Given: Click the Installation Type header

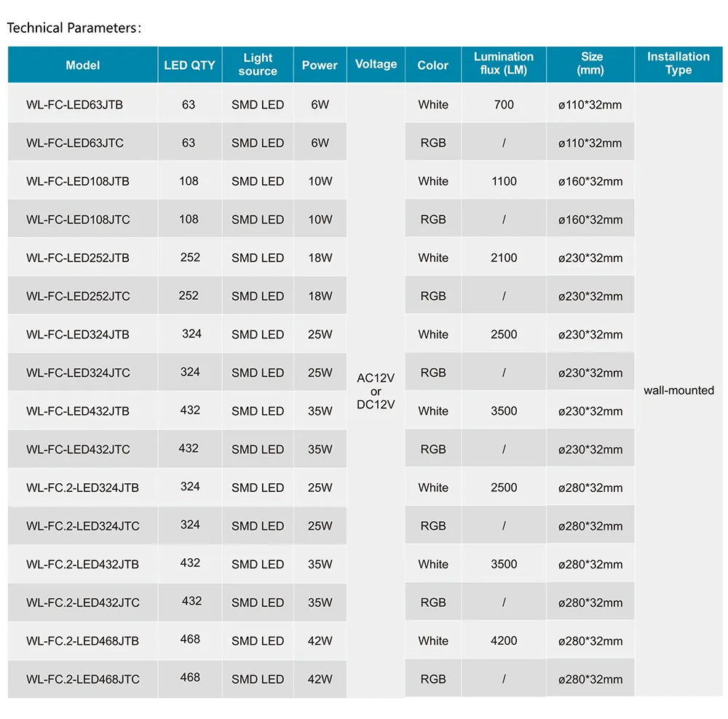Looking at the screenshot, I should [x=678, y=65].
